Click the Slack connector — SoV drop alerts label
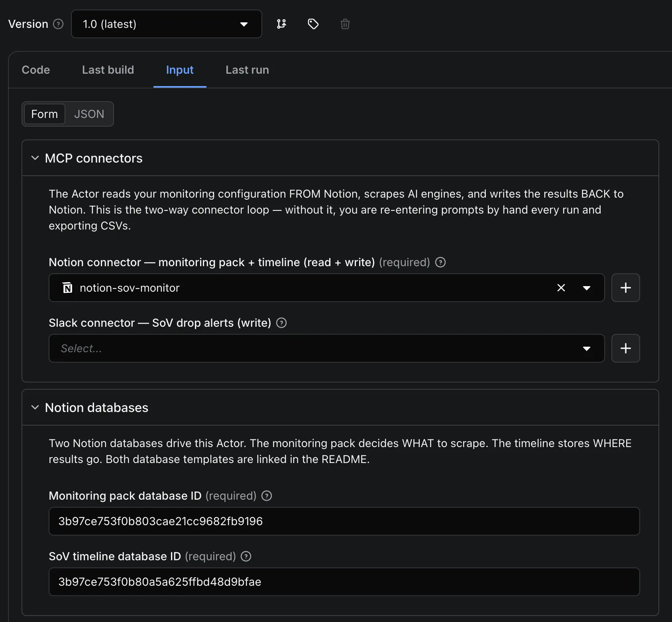 160,323
